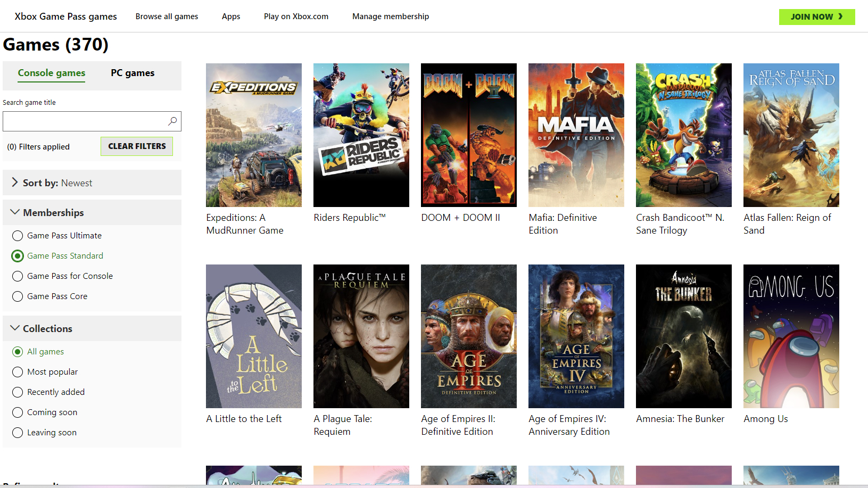Image resolution: width=868 pixels, height=488 pixels.
Task: Open Manage membership page
Action: pyautogui.click(x=391, y=16)
